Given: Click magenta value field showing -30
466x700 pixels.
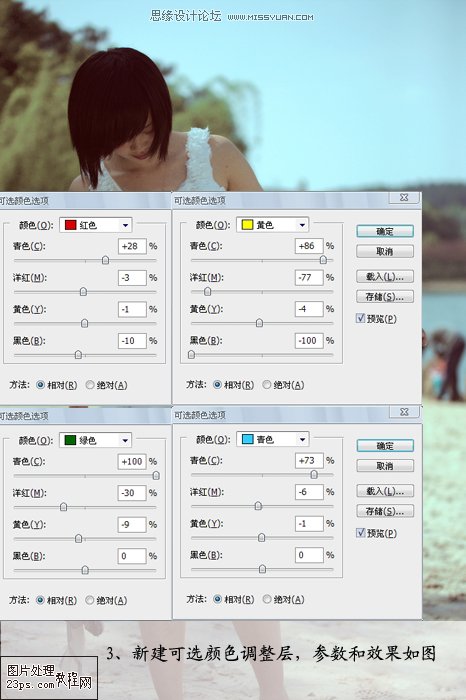Looking at the screenshot, I should 132,493.
